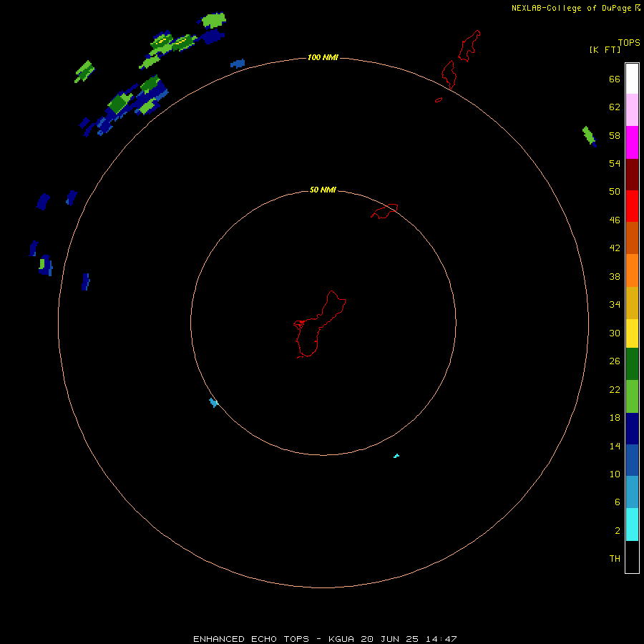
Task: Select the dark orange legend swatch
Action: 632,238
